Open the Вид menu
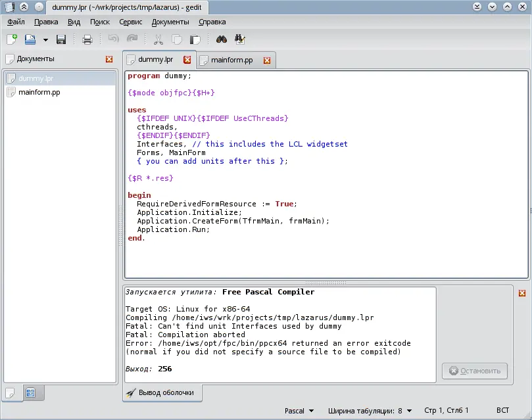Image resolution: width=532 pixels, height=420 pixels. point(74,22)
